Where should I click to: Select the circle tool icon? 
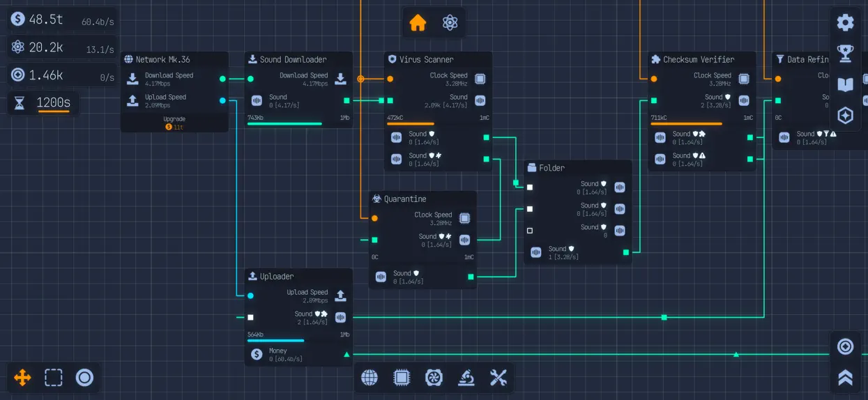pyautogui.click(x=84, y=378)
